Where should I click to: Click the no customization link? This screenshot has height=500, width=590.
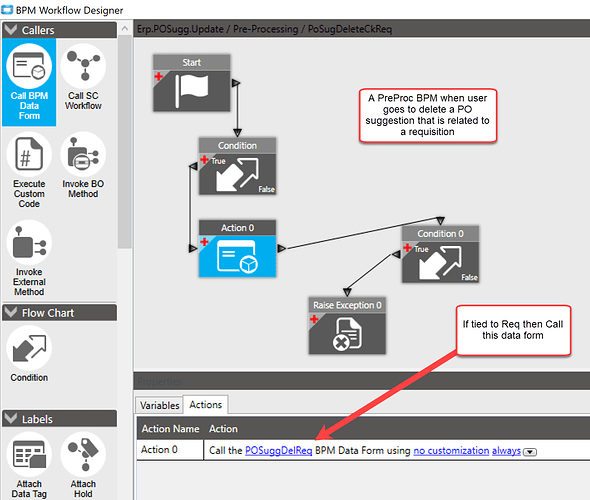451,450
